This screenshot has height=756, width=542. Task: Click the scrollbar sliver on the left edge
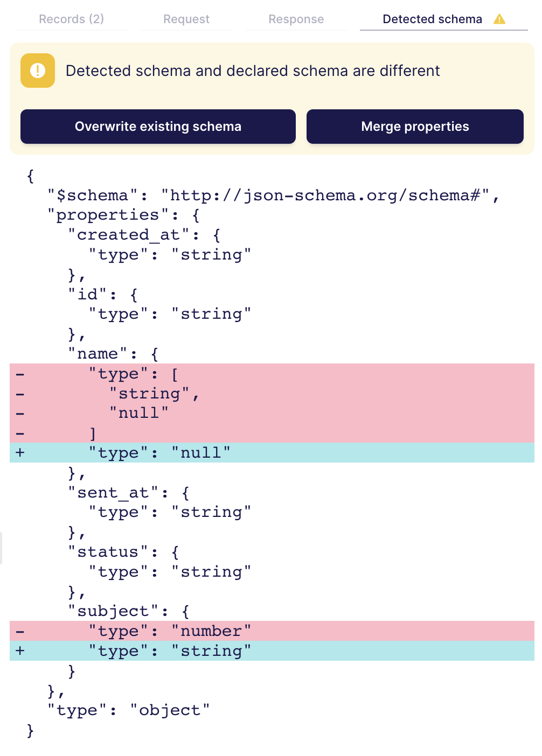tap(2, 549)
